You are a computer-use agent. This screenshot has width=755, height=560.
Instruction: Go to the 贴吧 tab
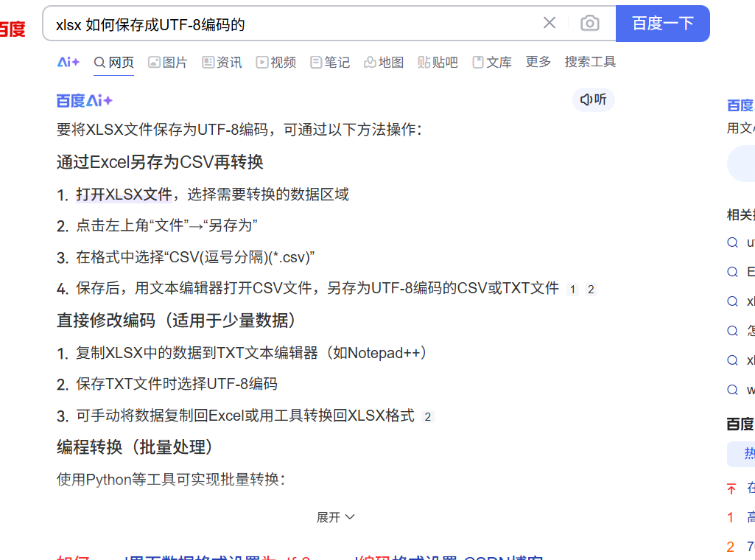(438, 63)
